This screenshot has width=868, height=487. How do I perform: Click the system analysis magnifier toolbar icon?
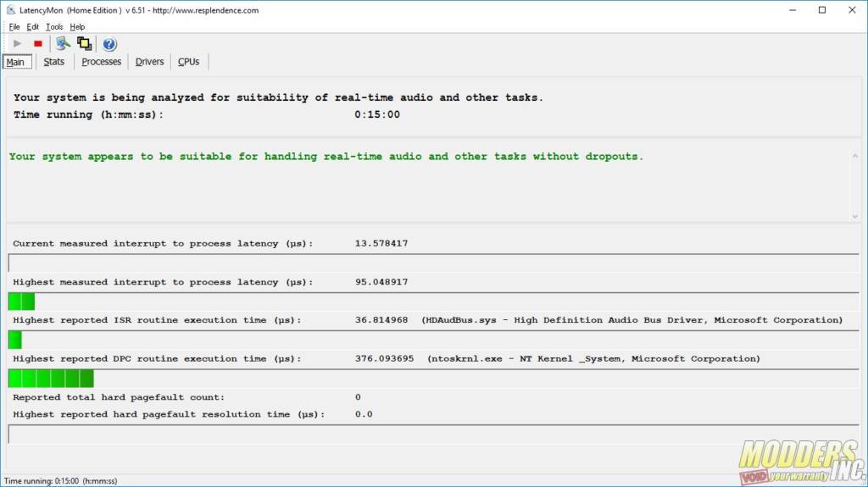(63, 43)
